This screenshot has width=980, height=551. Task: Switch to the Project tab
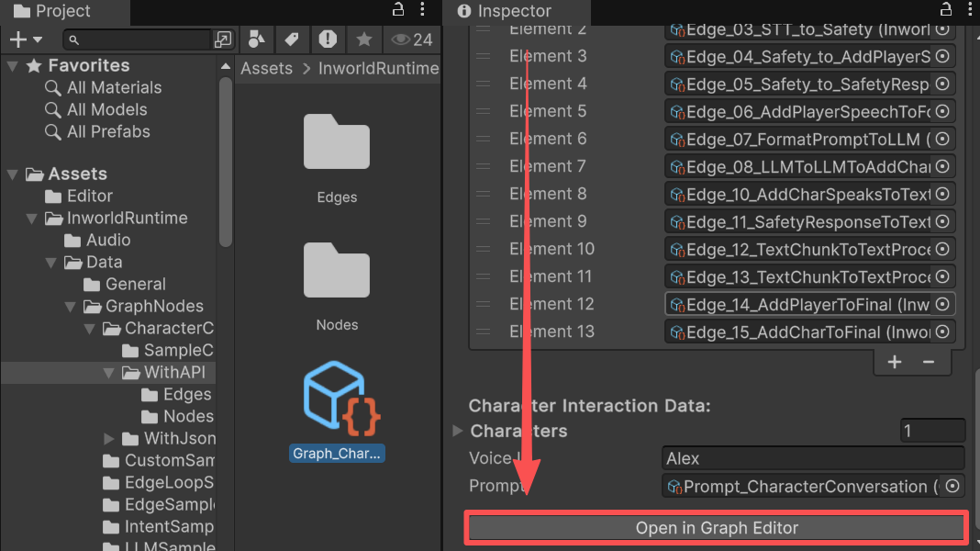point(52,11)
